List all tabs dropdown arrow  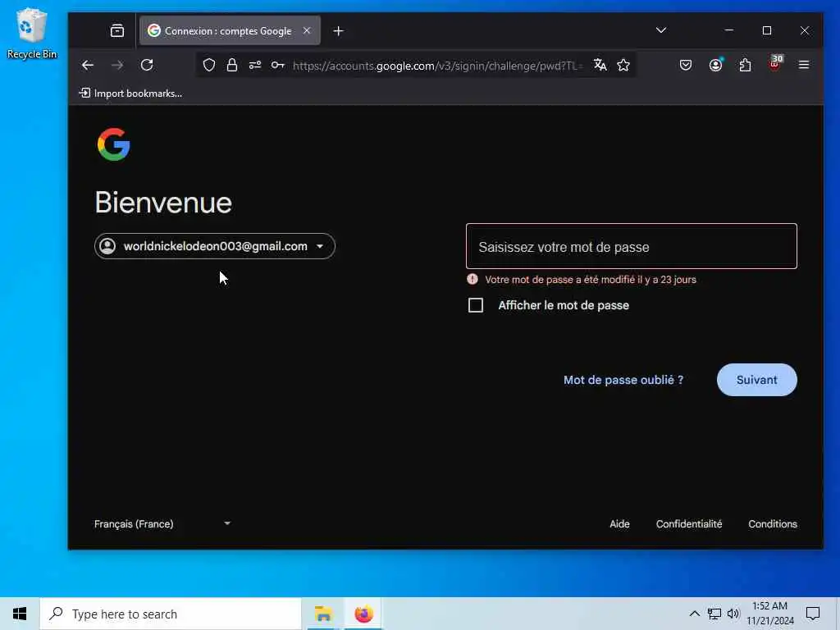click(661, 30)
